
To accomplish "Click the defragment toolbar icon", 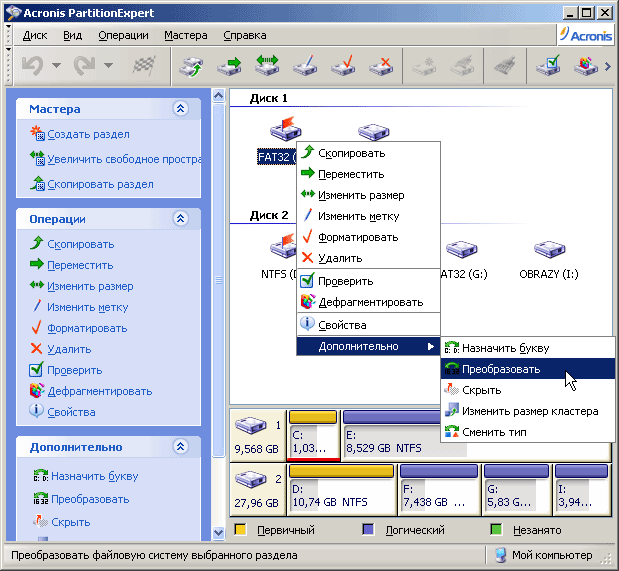I will [x=586, y=66].
